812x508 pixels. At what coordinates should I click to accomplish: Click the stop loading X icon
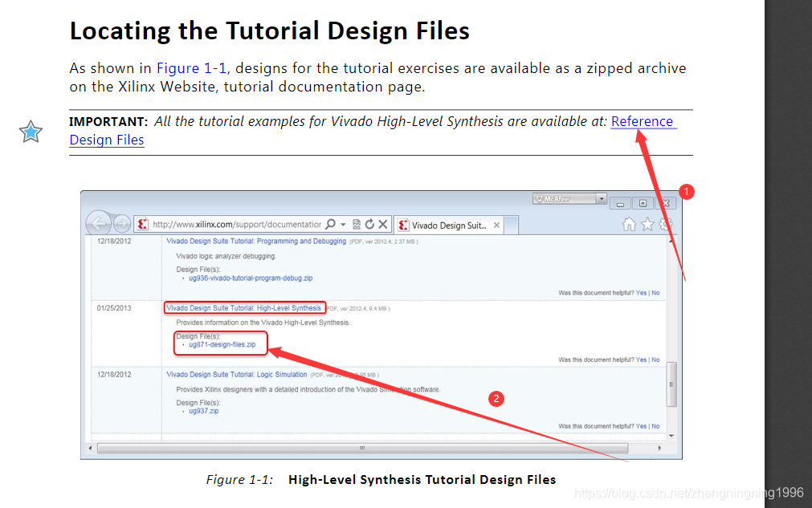point(382,224)
